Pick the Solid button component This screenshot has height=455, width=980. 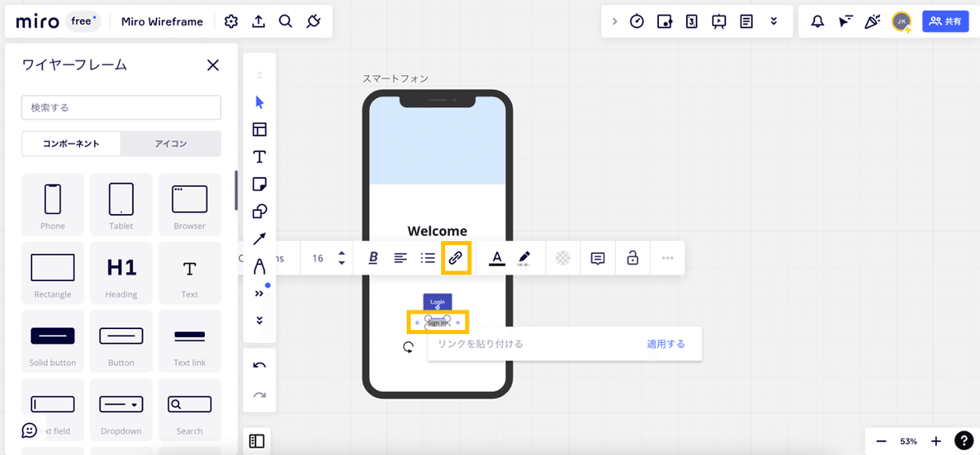[x=52, y=341]
